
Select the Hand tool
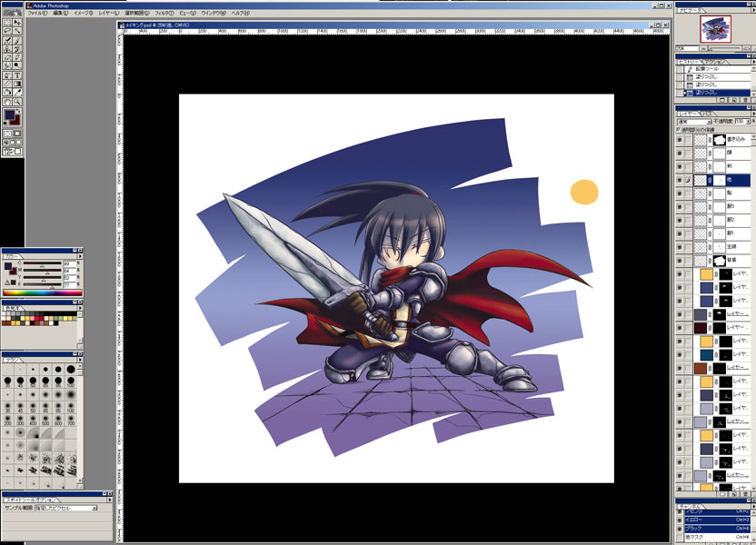[x=7, y=101]
